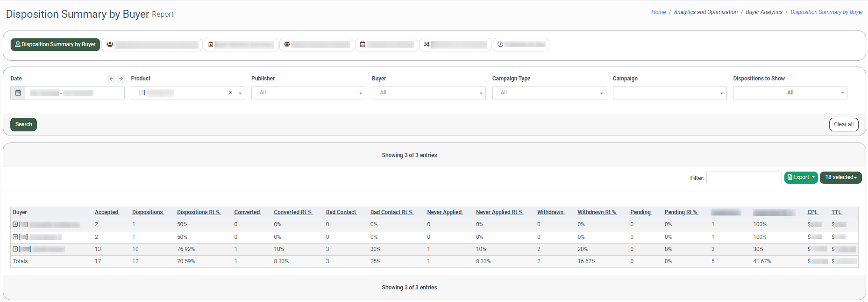Go to Home in the breadcrumb

658,12
